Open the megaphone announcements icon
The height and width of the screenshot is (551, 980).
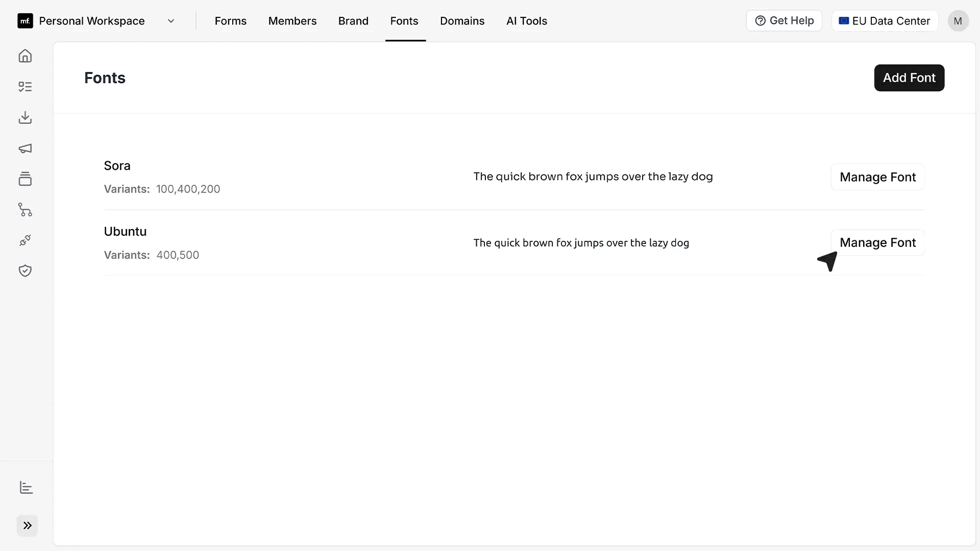pyautogui.click(x=25, y=148)
